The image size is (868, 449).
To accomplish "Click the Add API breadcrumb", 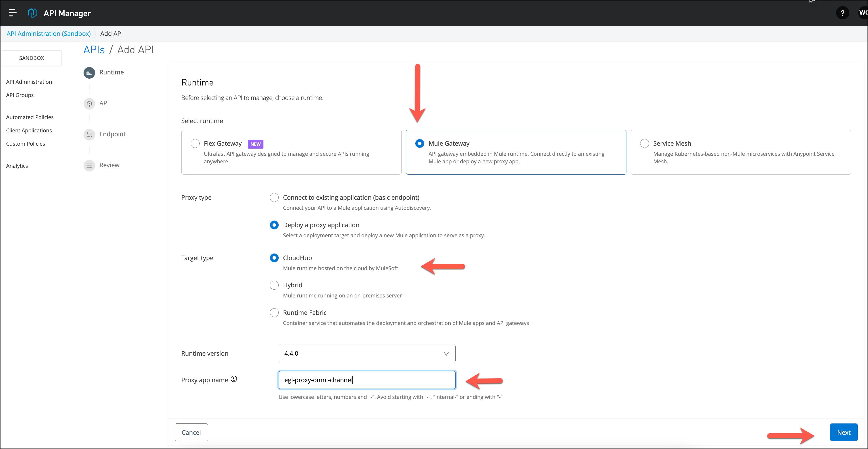I will coord(112,34).
